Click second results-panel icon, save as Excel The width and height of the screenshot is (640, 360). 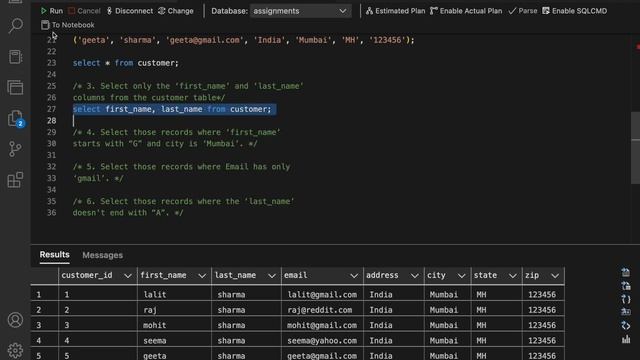click(626, 286)
